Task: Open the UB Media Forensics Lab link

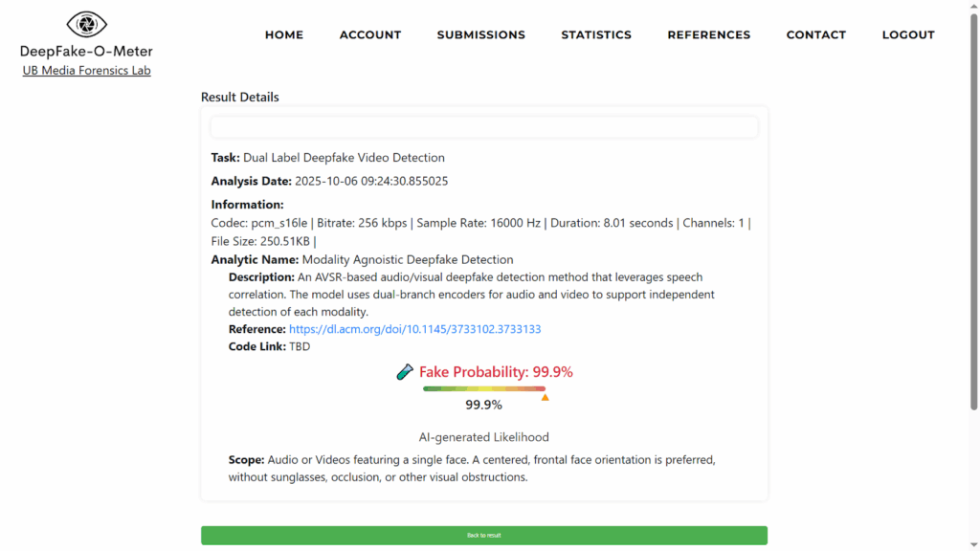Action: pyautogui.click(x=86, y=70)
